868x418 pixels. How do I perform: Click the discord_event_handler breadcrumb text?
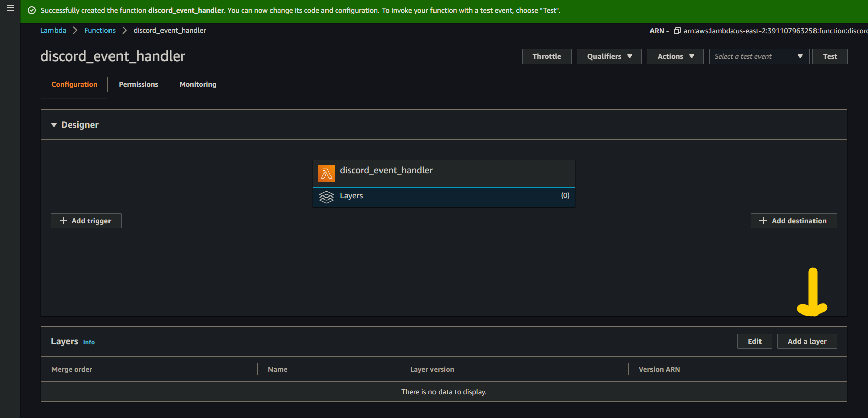click(x=170, y=30)
